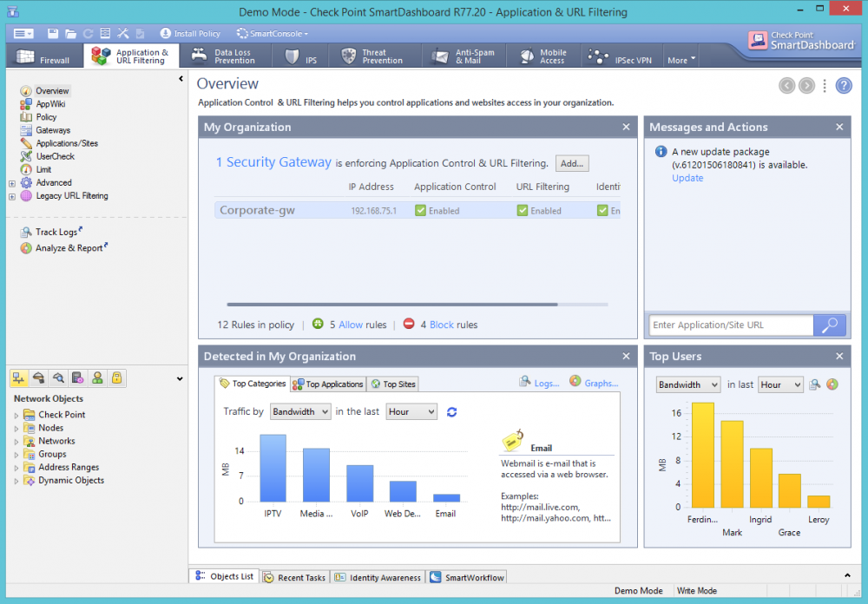This screenshot has height=604, width=868.
Task: Open the SmartConsole dropdown menu
Action: pyautogui.click(x=272, y=34)
